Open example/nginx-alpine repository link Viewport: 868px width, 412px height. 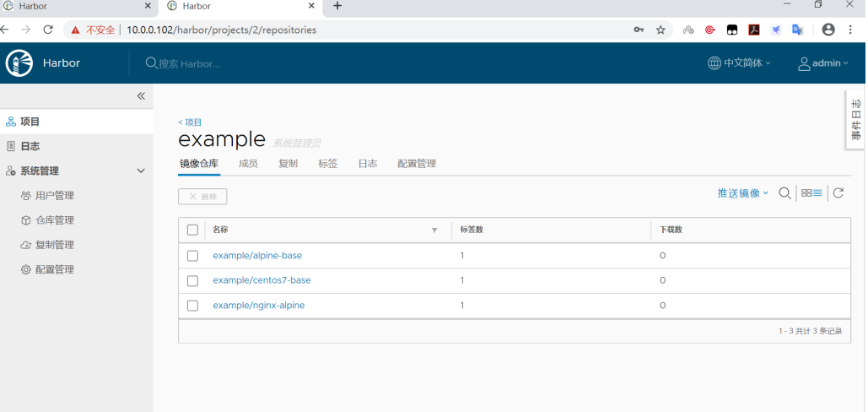258,306
